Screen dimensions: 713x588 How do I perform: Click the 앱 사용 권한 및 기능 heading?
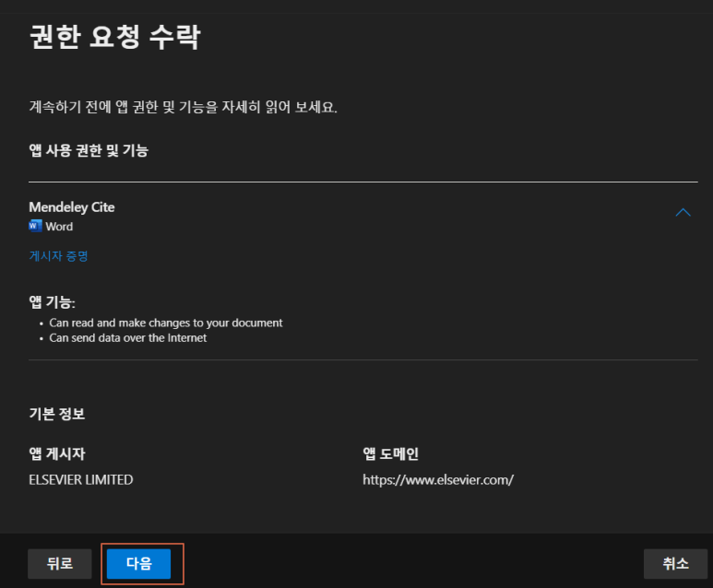(89, 150)
